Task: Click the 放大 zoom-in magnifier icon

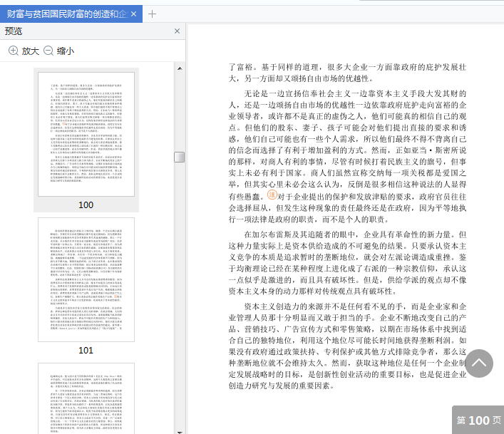Action: [x=13, y=51]
